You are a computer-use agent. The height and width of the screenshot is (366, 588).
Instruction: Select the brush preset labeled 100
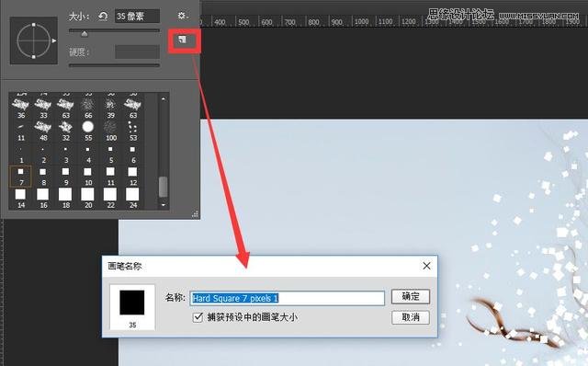(x=110, y=131)
